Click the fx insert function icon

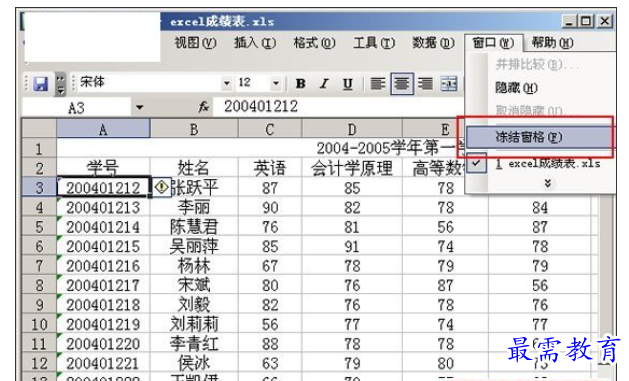tap(203, 107)
